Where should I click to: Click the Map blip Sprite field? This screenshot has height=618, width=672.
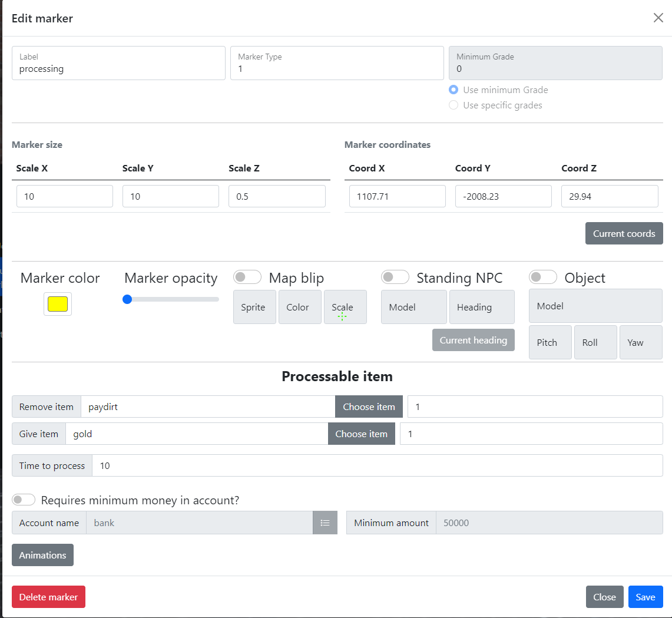click(254, 307)
